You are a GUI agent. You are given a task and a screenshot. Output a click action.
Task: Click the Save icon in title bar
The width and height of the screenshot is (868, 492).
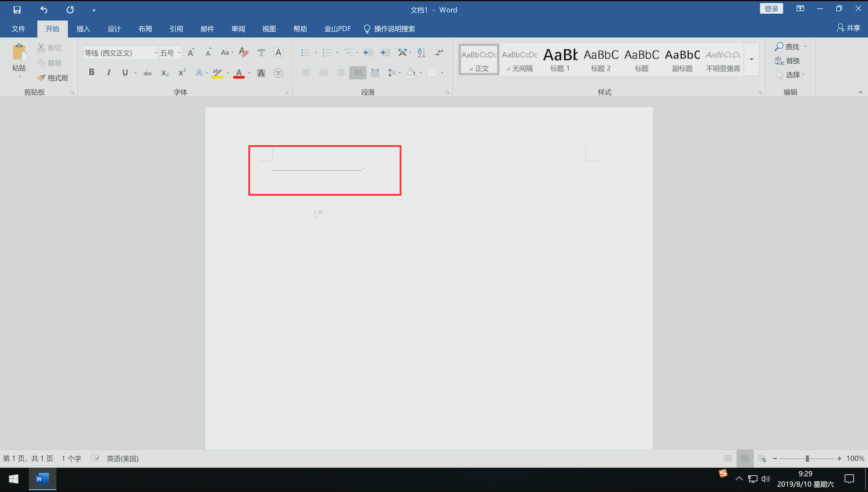pos(17,10)
